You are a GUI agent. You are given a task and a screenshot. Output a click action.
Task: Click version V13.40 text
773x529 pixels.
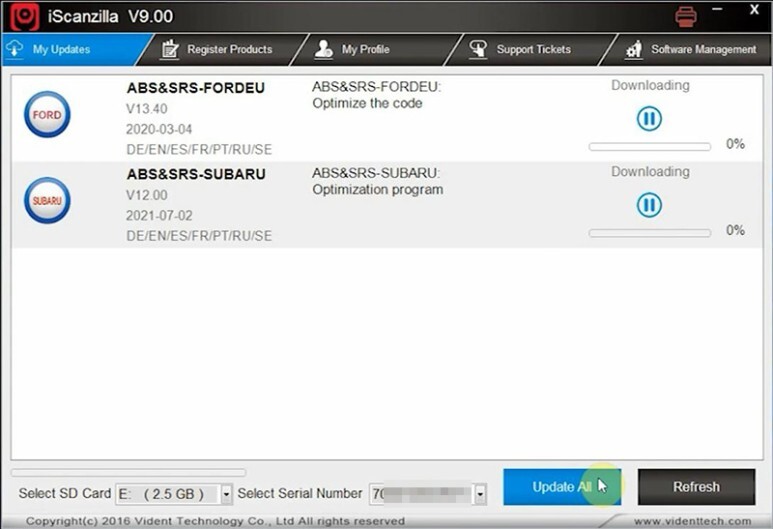(146, 108)
